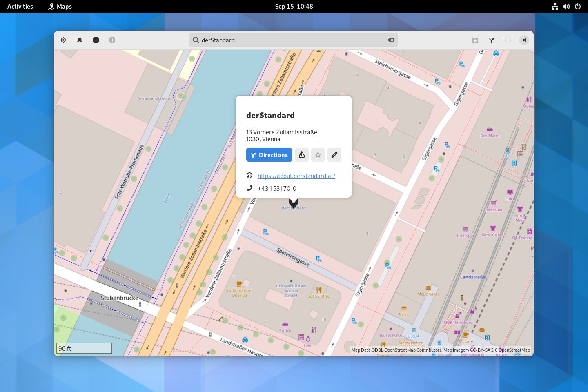The height and width of the screenshot is (392, 588).
Task: Open the clock showing Sep 15 10:48
Action: coord(294,7)
